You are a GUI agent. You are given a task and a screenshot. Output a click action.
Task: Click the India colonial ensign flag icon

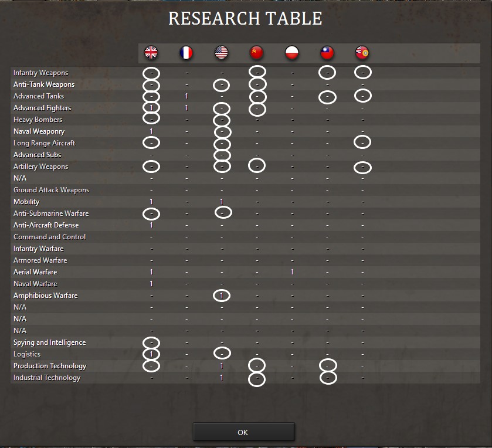(362, 52)
